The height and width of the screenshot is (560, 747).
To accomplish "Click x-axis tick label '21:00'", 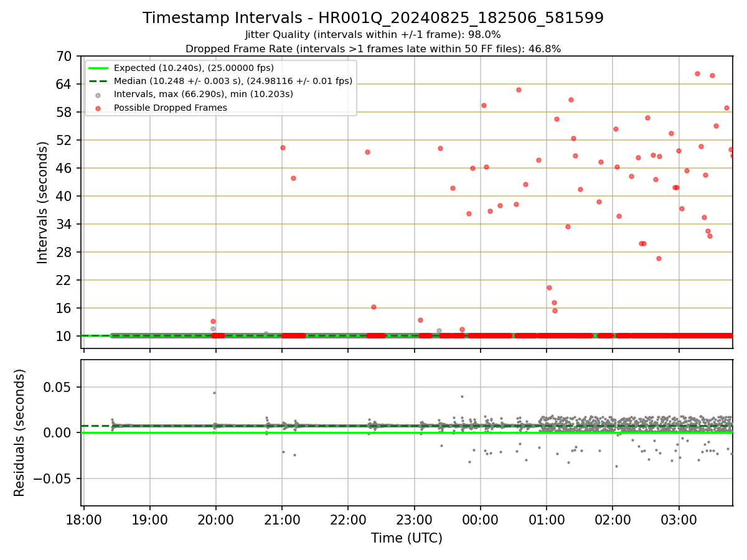I will (x=282, y=519).
